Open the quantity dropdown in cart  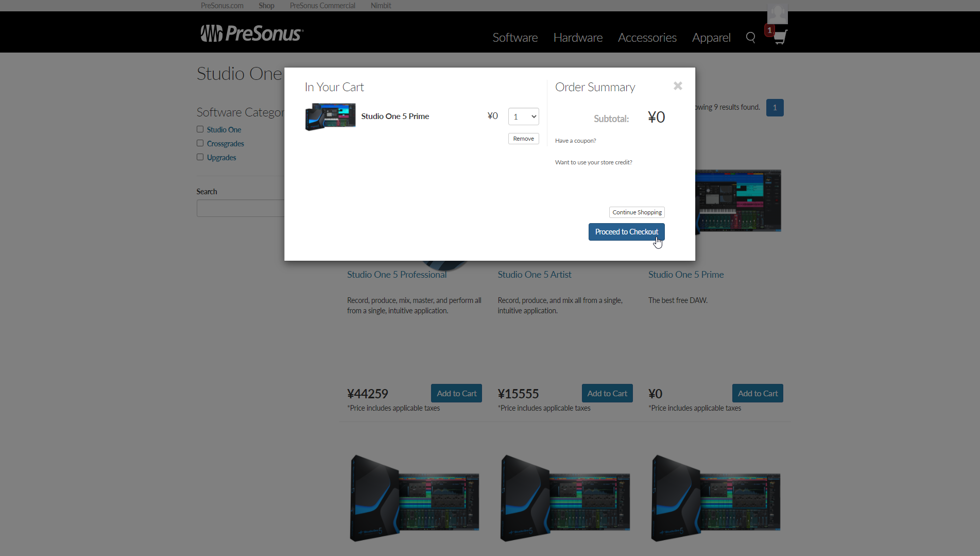523,116
